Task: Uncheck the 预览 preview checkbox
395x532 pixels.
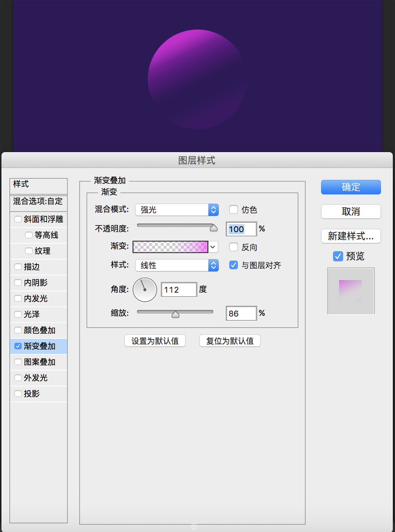Action: tap(338, 256)
